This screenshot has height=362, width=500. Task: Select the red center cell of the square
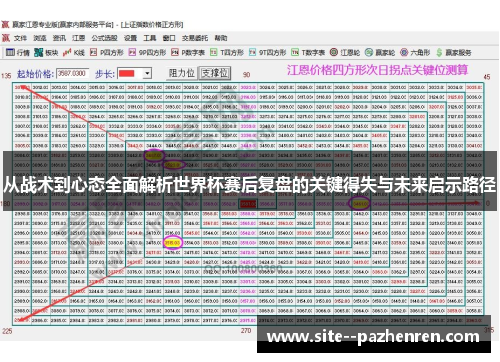tap(248, 203)
